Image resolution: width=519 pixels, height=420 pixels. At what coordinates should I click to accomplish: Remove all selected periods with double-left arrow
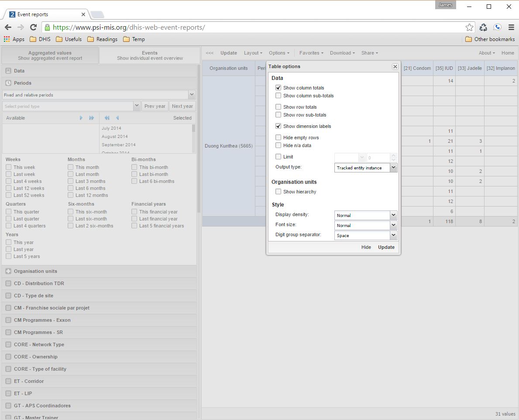click(x=107, y=118)
